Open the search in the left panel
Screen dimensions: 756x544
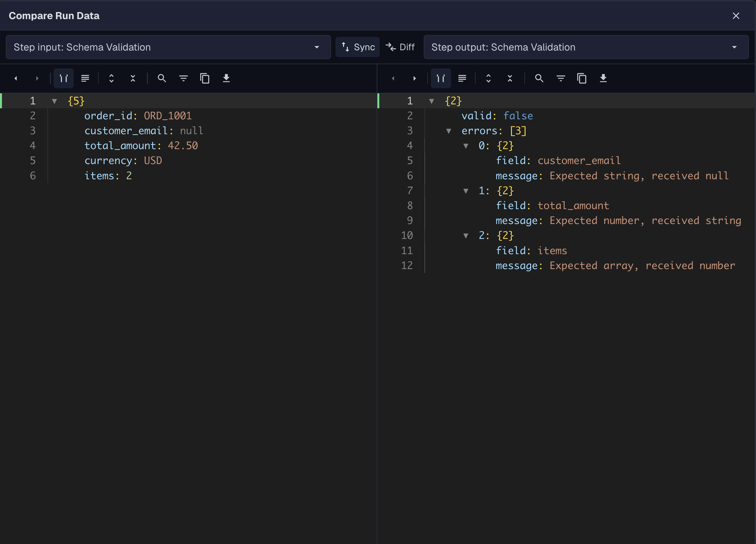(162, 78)
